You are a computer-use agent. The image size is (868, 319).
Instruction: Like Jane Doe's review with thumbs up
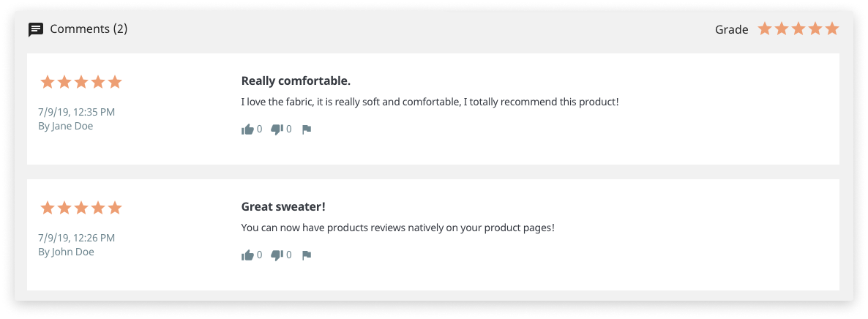coord(247,130)
